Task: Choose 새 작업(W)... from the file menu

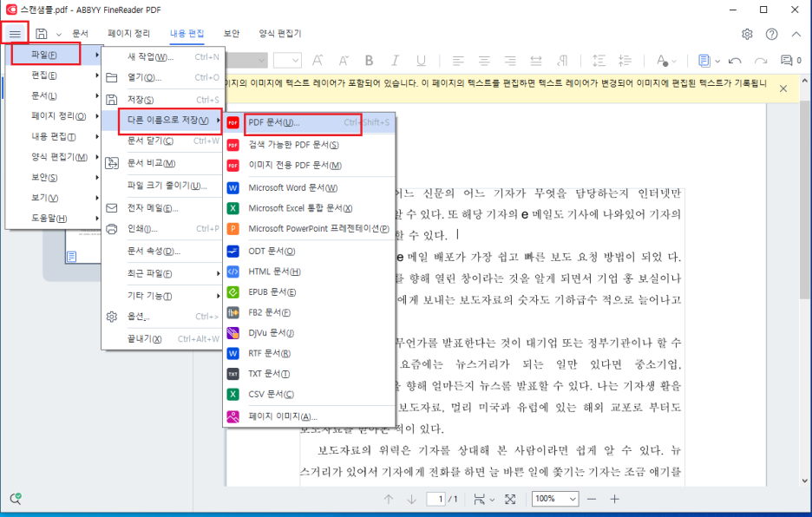Action: (x=162, y=57)
